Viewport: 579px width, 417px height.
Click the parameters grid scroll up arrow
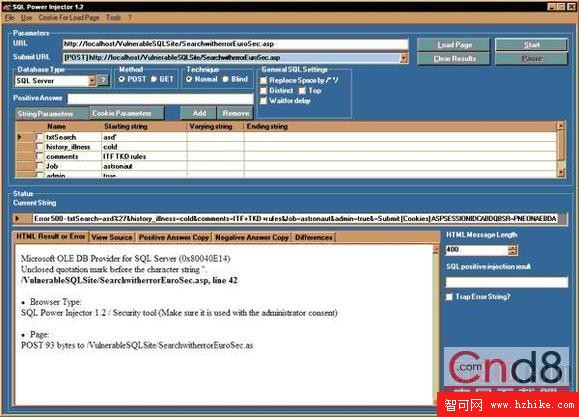[561, 126]
